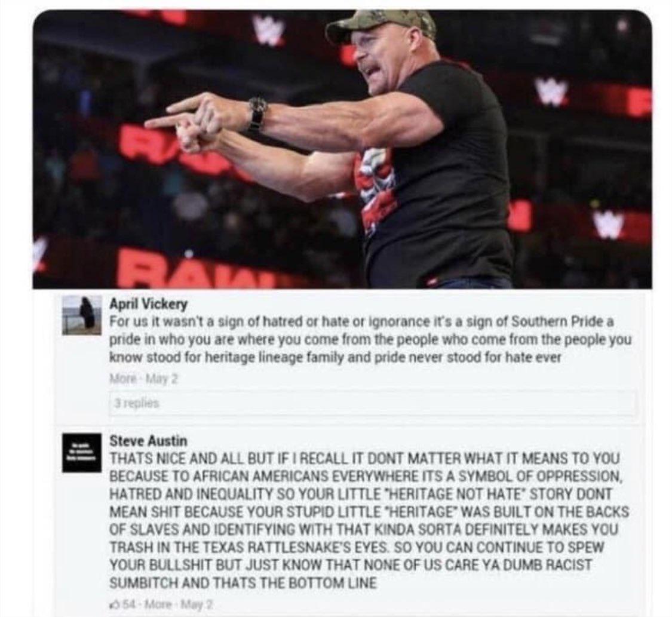Open the wrestler photo at the top
Screen dimensions: 672x617
coord(342,149)
